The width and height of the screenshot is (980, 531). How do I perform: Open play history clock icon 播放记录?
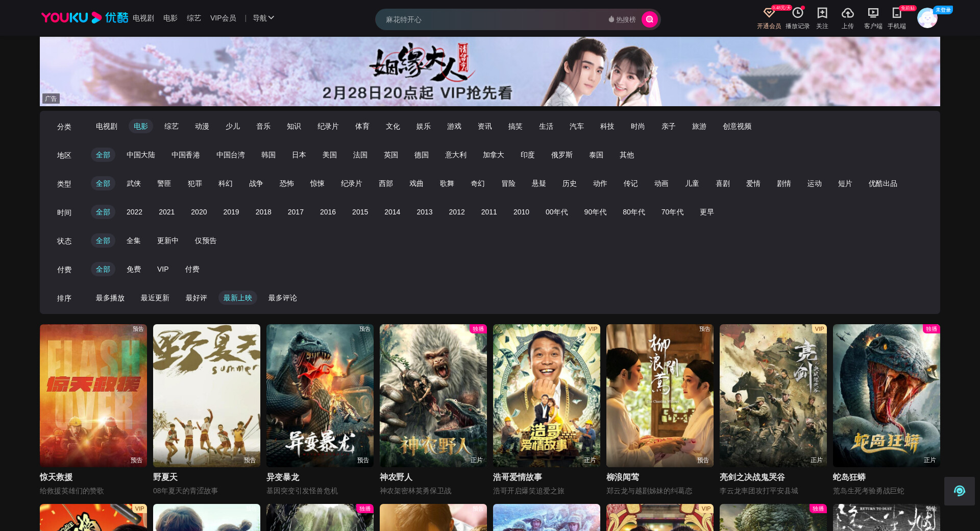pos(797,18)
